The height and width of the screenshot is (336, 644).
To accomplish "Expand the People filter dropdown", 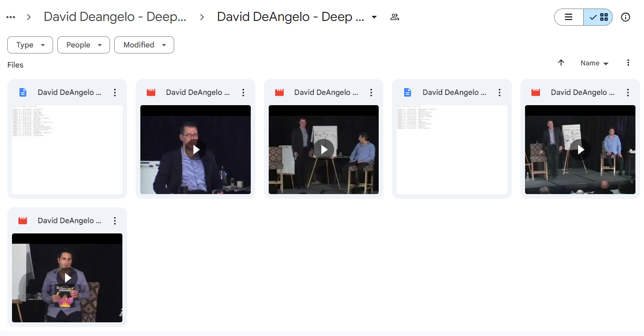I will coord(83,45).
